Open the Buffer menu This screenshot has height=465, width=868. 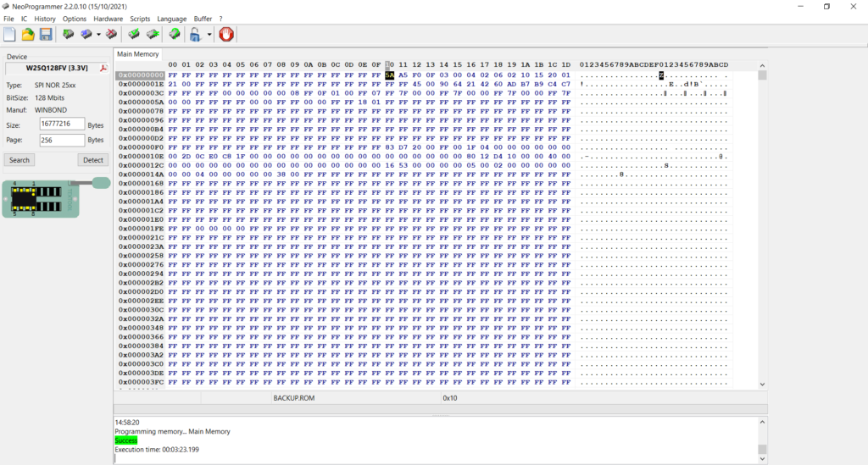pyautogui.click(x=203, y=19)
